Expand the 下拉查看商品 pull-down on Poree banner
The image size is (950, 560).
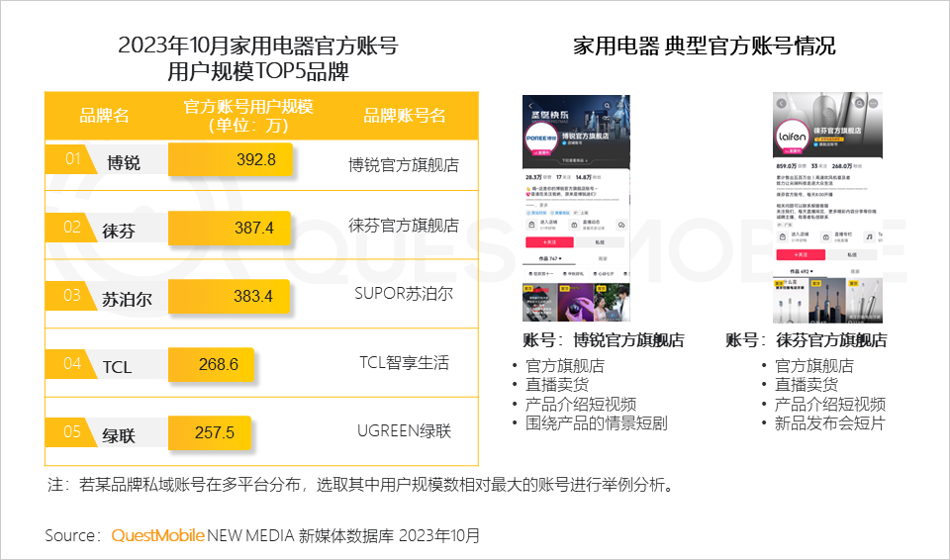click(573, 160)
